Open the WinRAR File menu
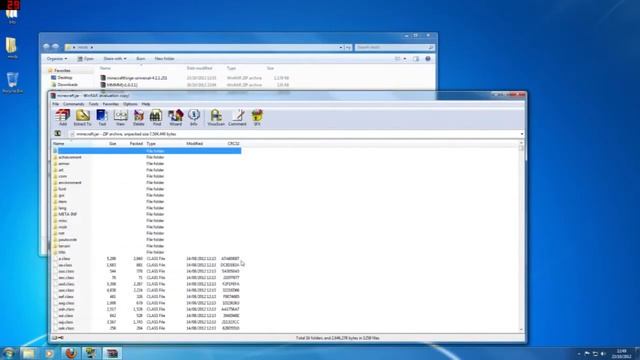This screenshot has height=360, width=640. [56, 104]
